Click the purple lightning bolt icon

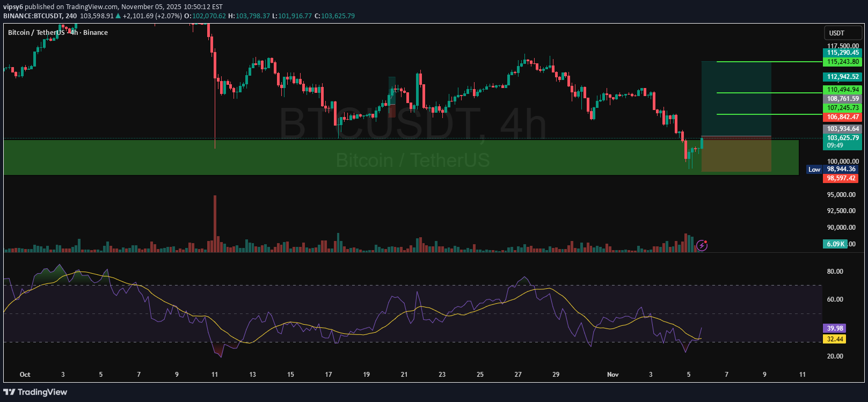coord(702,246)
